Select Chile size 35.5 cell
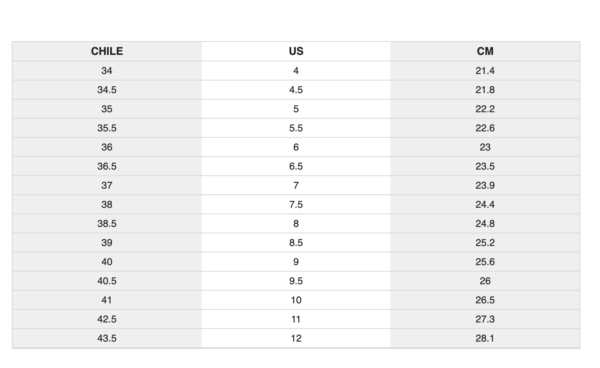Image resolution: width=600 pixels, height=368 pixels. point(107,128)
